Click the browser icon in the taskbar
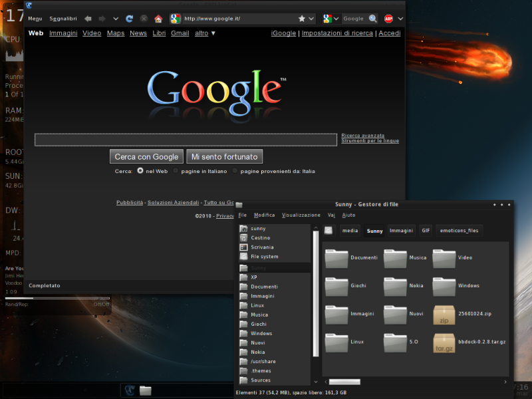Image resolution: width=532 pixels, height=399 pixels. click(x=130, y=390)
